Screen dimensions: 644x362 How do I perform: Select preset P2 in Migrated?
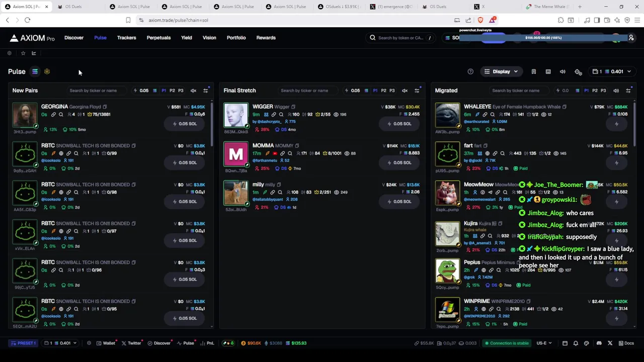(595, 90)
